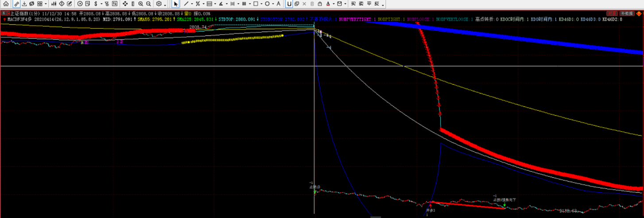This screenshot has height=218, width=644.
Task: Select the text annotation 'A' tool
Action: 278,4
